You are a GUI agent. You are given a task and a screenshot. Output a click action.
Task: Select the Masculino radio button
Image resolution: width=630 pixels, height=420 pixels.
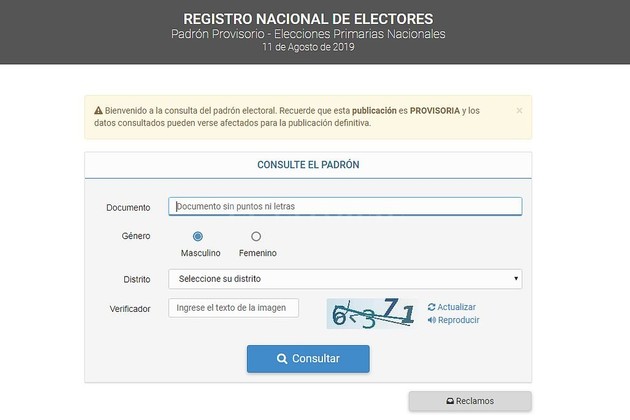pyautogui.click(x=198, y=236)
